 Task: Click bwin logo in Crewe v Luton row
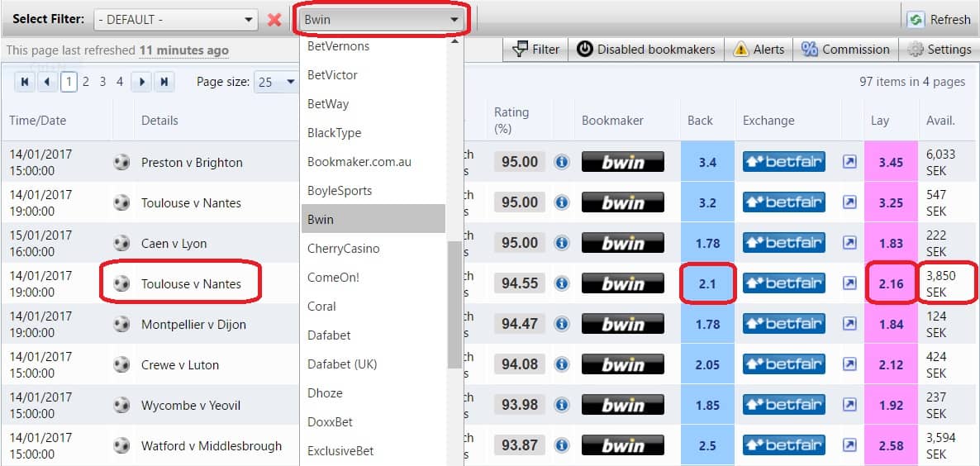pos(622,364)
